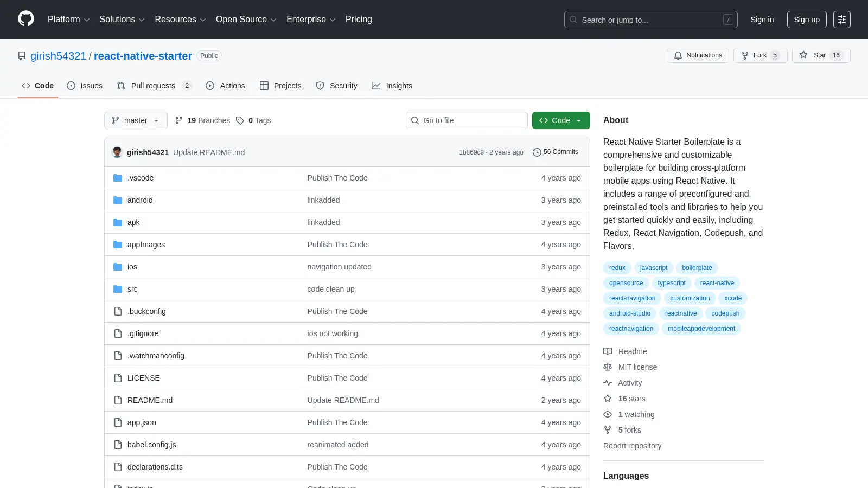Open the app.json file

142,422
